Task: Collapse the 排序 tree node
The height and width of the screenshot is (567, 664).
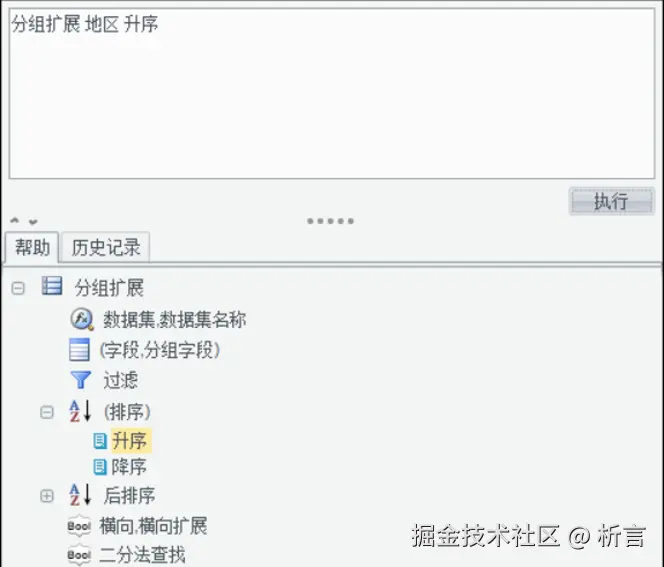Action: pos(47,412)
